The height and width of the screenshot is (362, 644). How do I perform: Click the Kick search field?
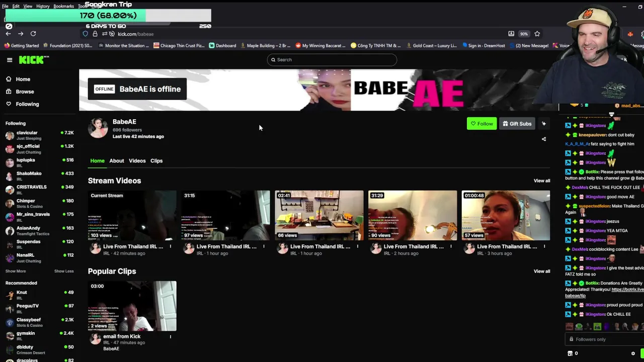coord(332,60)
